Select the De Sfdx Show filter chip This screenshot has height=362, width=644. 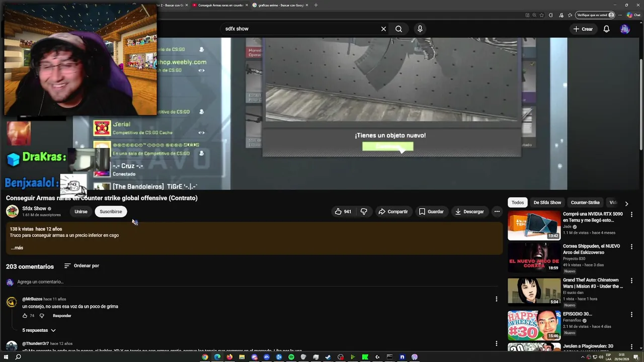[x=547, y=203]
